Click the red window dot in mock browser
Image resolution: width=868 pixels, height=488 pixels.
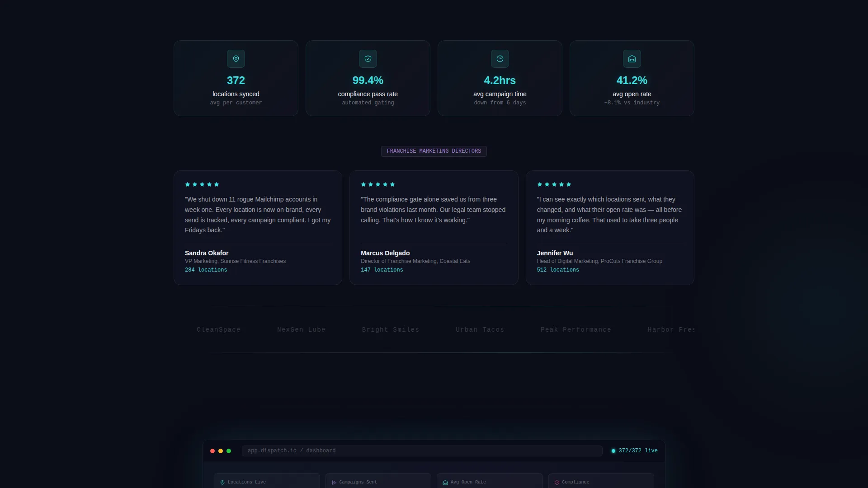click(212, 451)
